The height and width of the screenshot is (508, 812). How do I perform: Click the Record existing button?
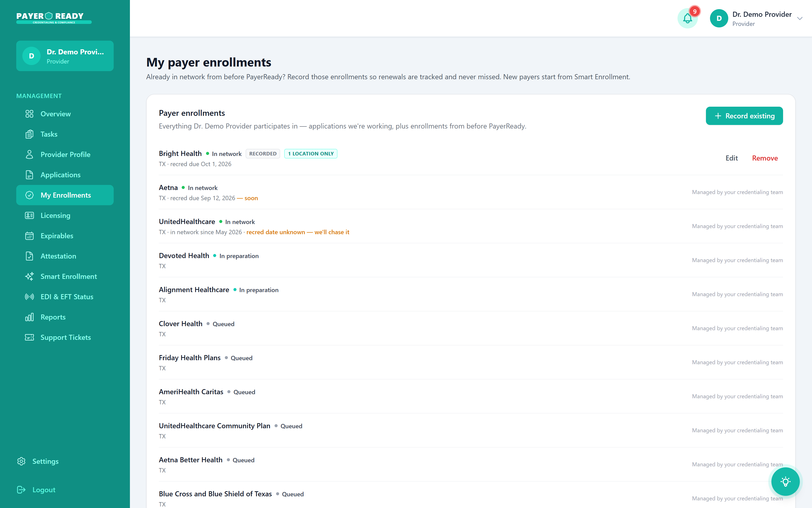(x=744, y=116)
